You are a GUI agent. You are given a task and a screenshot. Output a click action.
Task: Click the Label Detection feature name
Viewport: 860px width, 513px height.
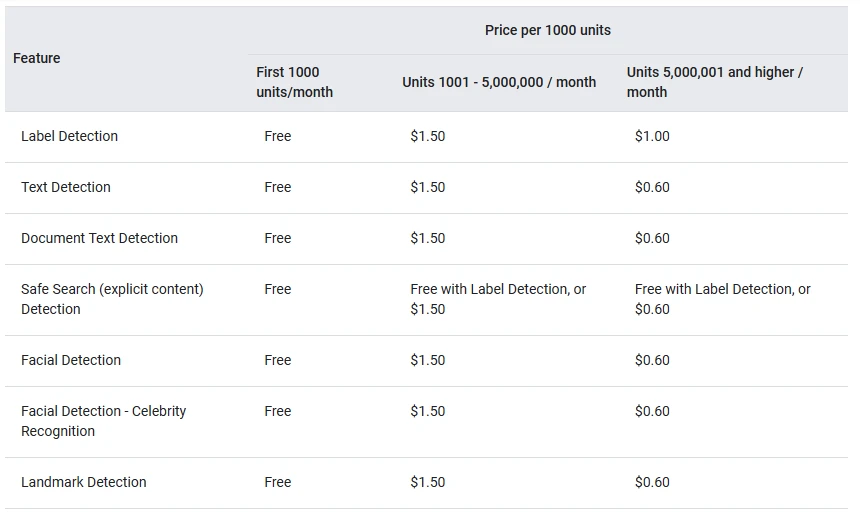point(69,136)
